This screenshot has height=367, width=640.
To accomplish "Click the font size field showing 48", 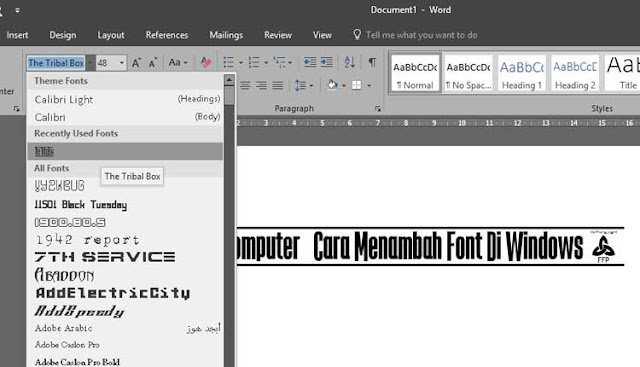I will coord(107,63).
